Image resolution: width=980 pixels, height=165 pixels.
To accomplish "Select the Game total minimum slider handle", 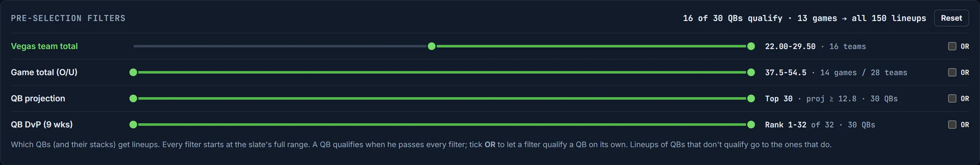I will [x=133, y=72].
